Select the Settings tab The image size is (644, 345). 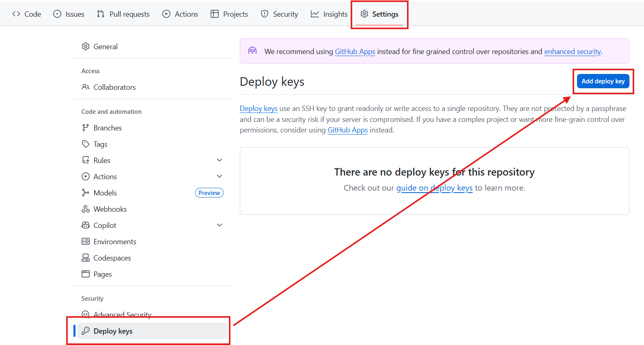379,14
